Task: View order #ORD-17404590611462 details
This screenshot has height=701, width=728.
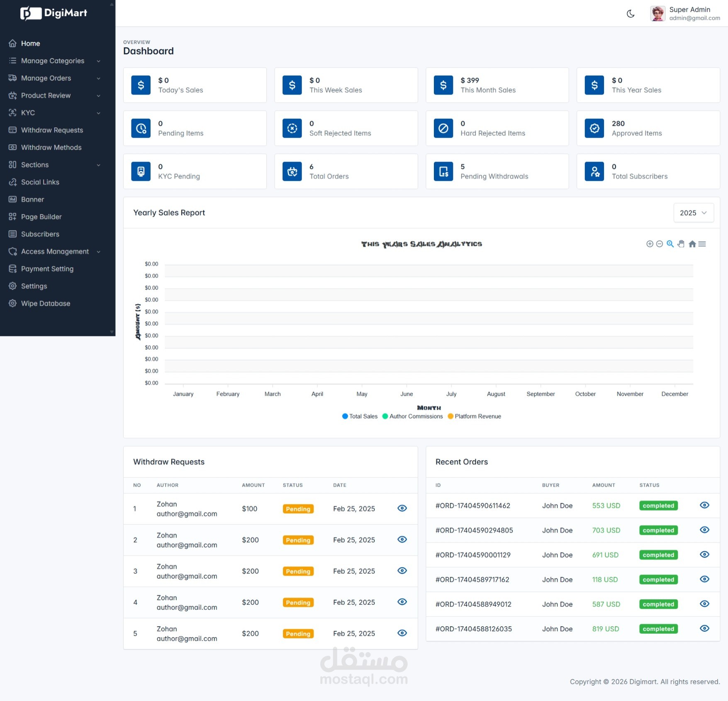Action: click(704, 505)
